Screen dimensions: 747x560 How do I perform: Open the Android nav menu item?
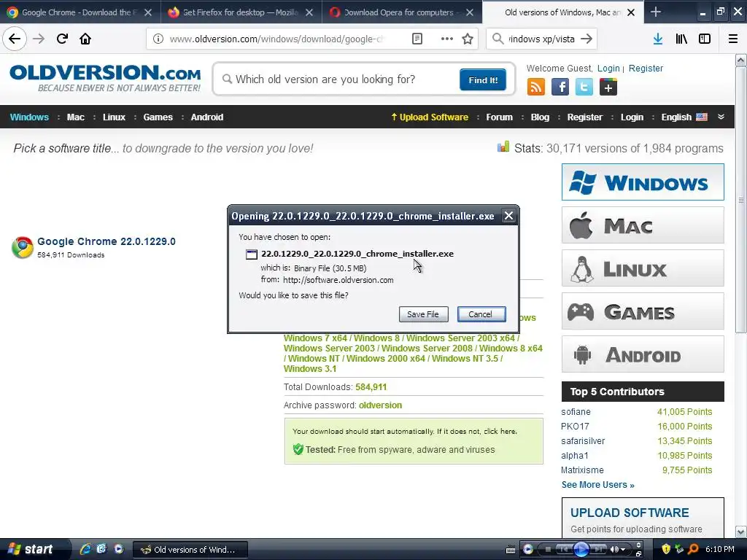pyautogui.click(x=206, y=117)
